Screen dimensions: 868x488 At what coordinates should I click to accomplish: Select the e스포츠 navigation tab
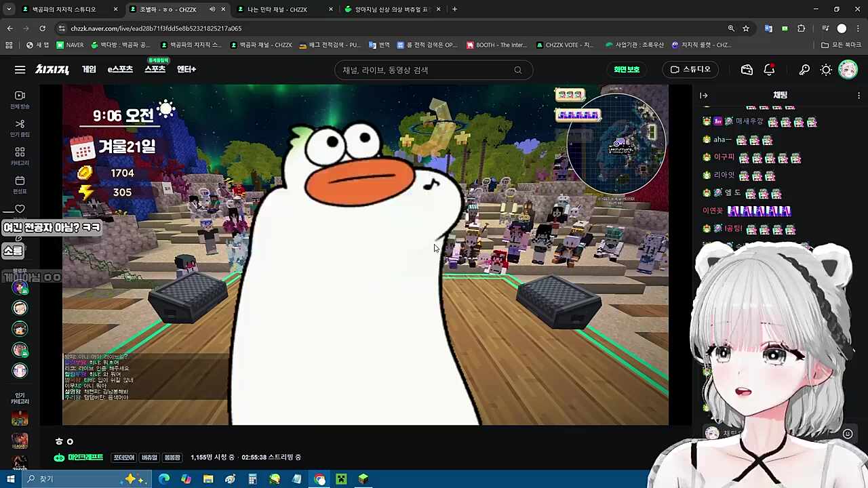[120, 70]
